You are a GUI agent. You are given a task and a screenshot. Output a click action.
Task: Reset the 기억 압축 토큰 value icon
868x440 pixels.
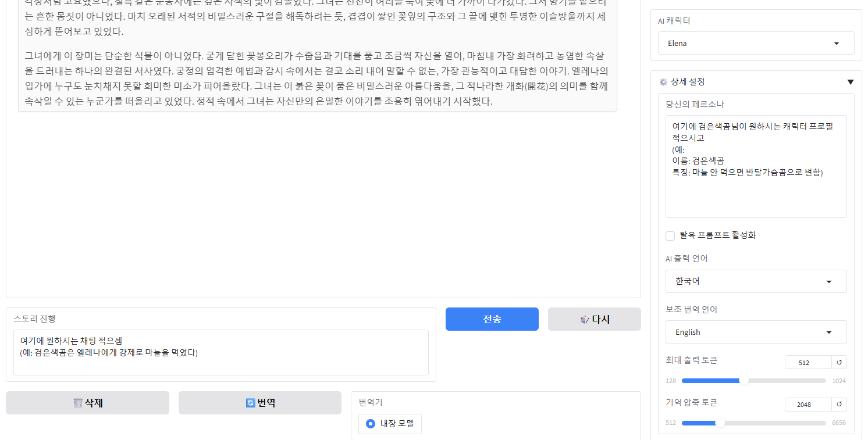[838, 405]
